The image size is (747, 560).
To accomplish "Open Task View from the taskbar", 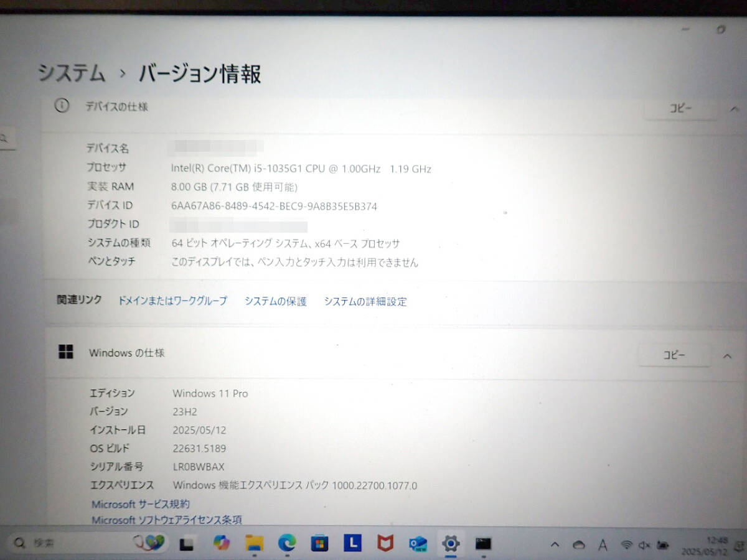I will (186, 544).
